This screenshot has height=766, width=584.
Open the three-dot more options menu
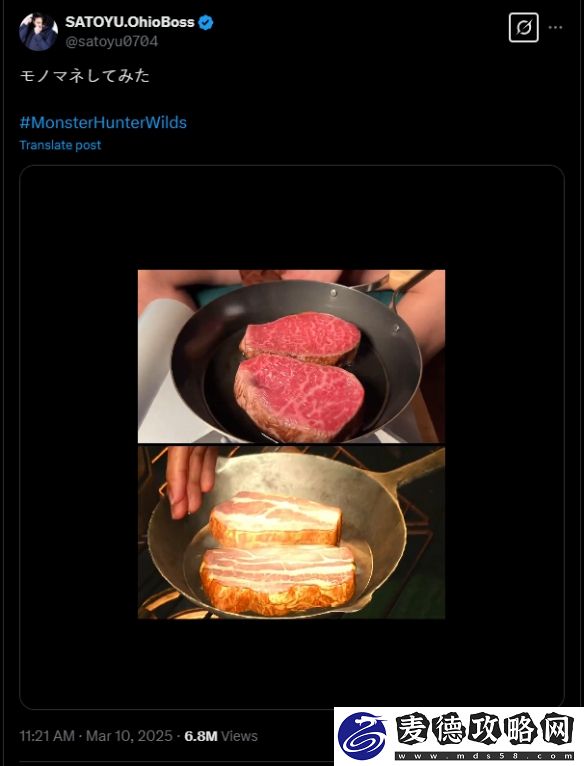pyautogui.click(x=556, y=27)
